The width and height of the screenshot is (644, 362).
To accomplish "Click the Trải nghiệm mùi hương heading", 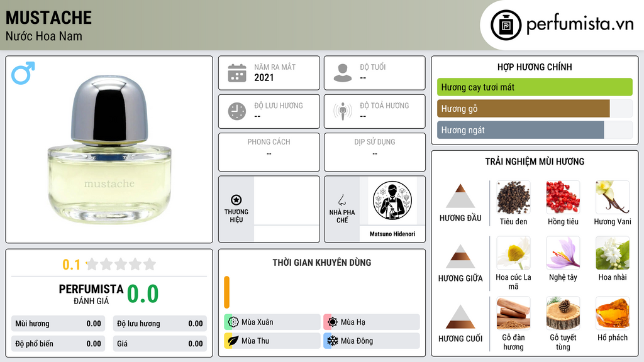I will pyautogui.click(x=535, y=162).
